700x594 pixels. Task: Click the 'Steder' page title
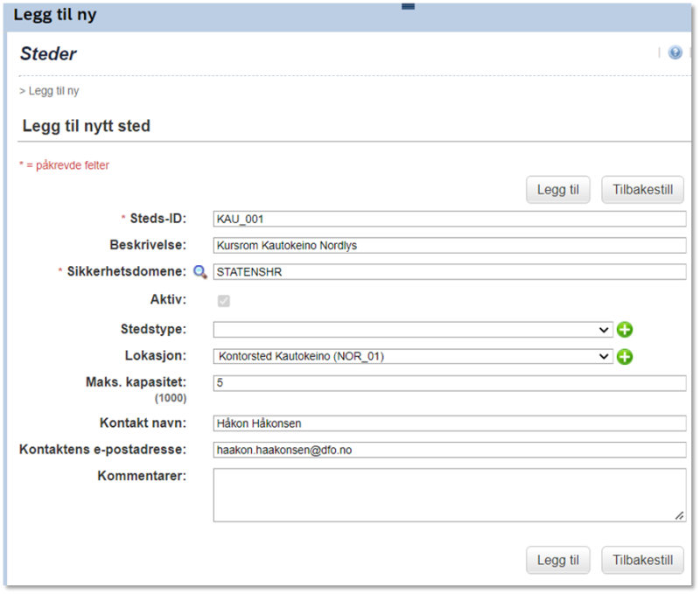(x=48, y=54)
